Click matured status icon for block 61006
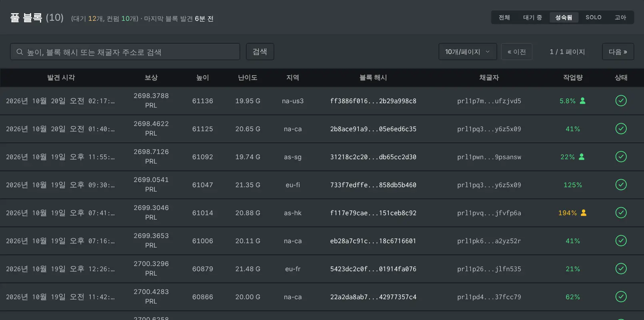This screenshot has width=644, height=320. 621,241
